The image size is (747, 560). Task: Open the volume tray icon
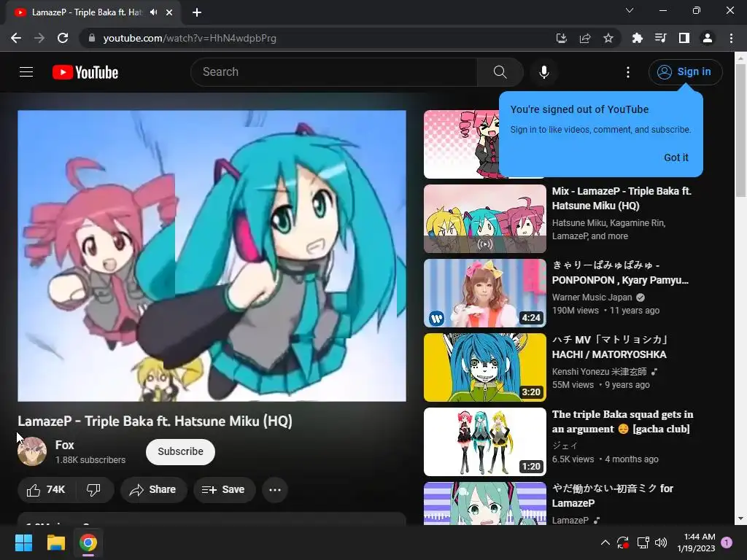661,542
